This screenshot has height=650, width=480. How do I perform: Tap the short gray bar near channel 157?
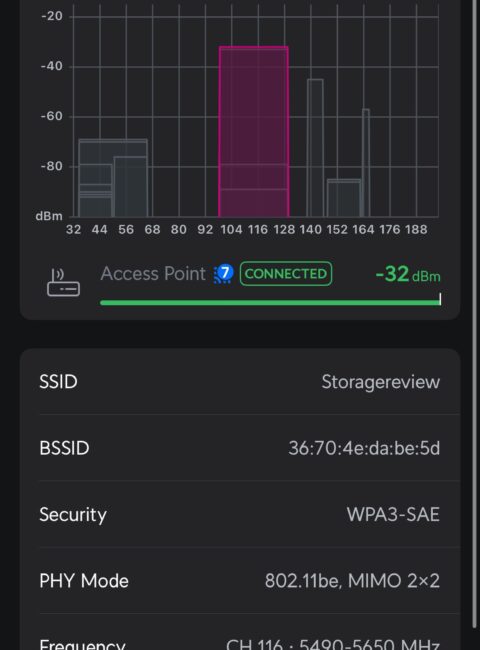pyautogui.click(x=344, y=198)
